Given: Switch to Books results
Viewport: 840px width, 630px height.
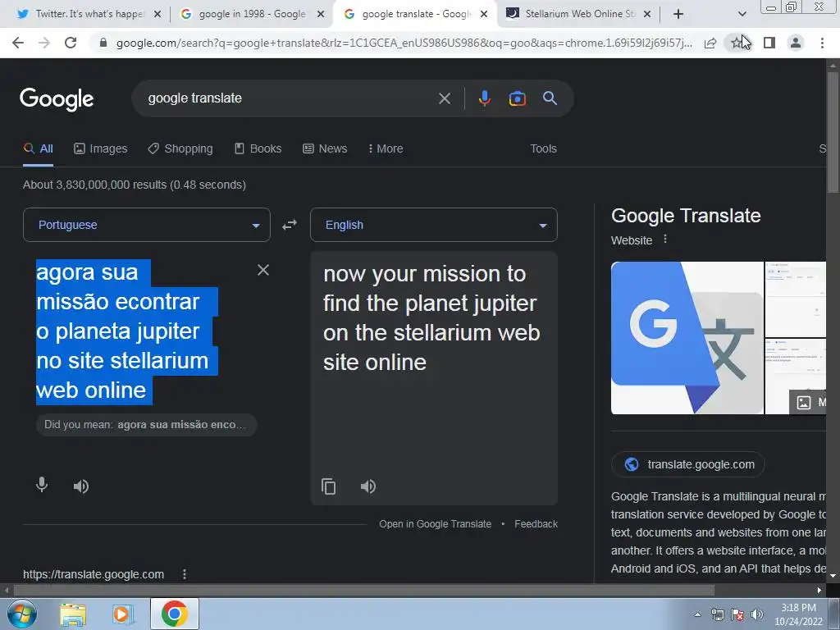Looking at the screenshot, I should tap(258, 149).
